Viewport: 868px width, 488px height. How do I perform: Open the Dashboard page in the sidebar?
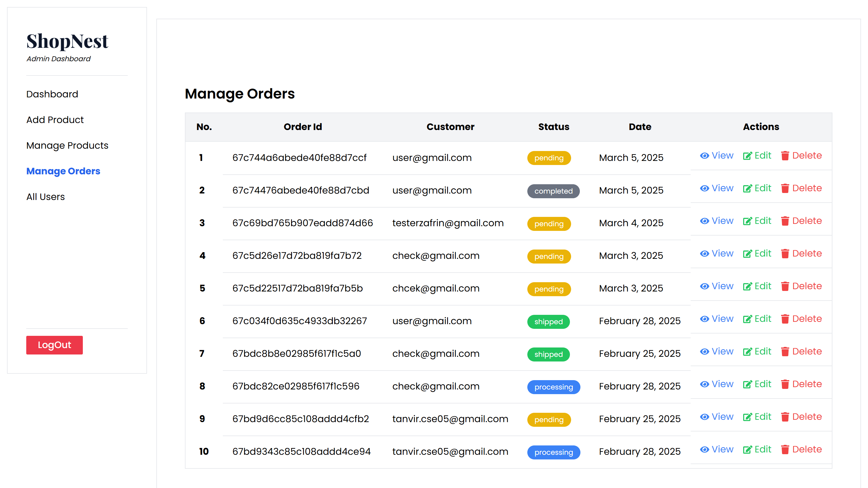click(52, 94)
